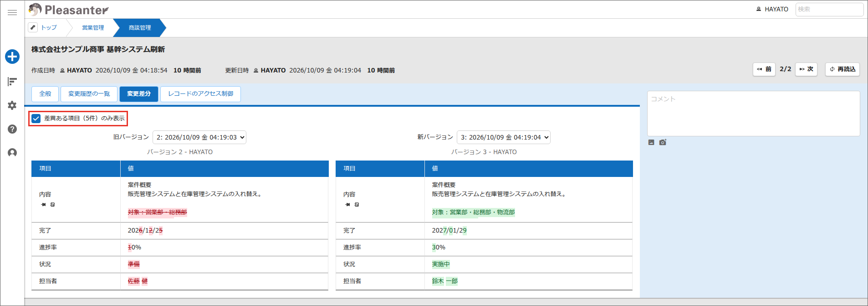Go to next record with 次 button
The width and height of the screenshot is (868, 306).
click(x=807, y=69)
